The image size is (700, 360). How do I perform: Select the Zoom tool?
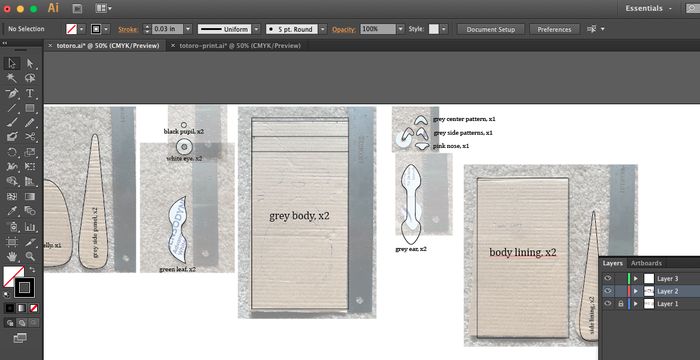click(x=30, y=256)
